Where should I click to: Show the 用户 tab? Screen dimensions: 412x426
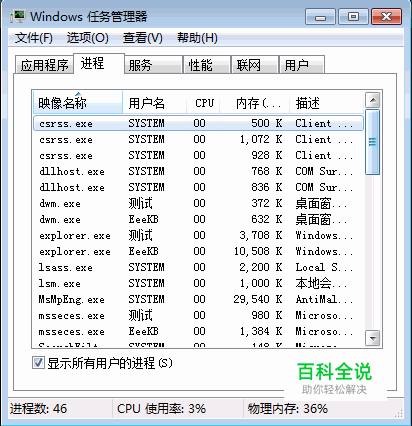pyautogui.click(x=302, y=65)
